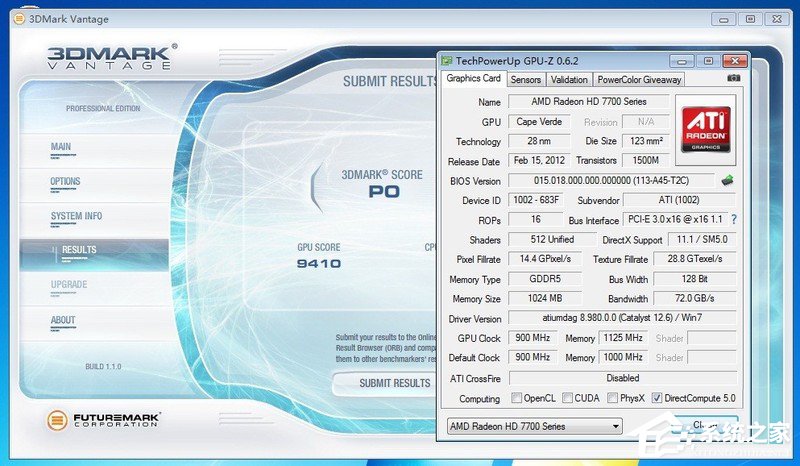Maximize the 3DMark Vantage window

(x=750, y=19)
